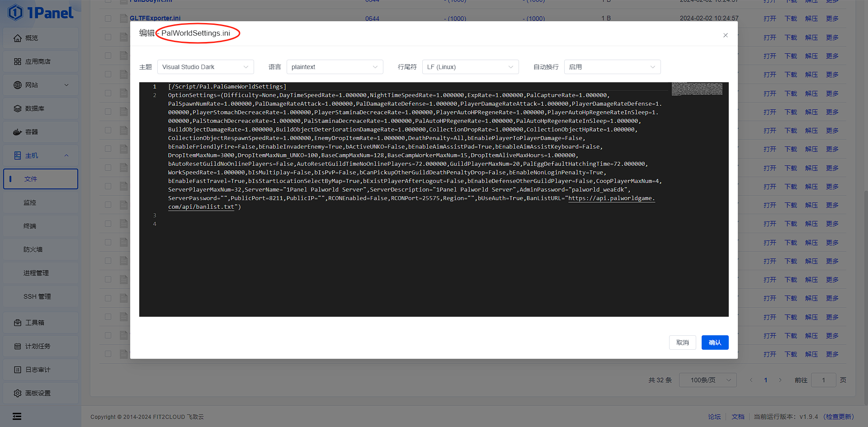
Task: Click the v1.9.4 version text
Action: (x=809, y=417)
